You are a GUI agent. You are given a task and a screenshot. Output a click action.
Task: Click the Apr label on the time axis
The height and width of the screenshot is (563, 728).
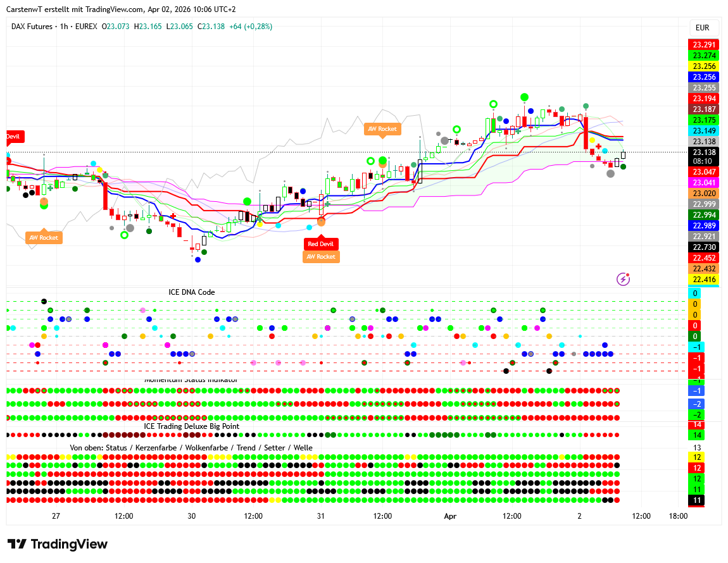pyautogui.click(x=450, y=516)
